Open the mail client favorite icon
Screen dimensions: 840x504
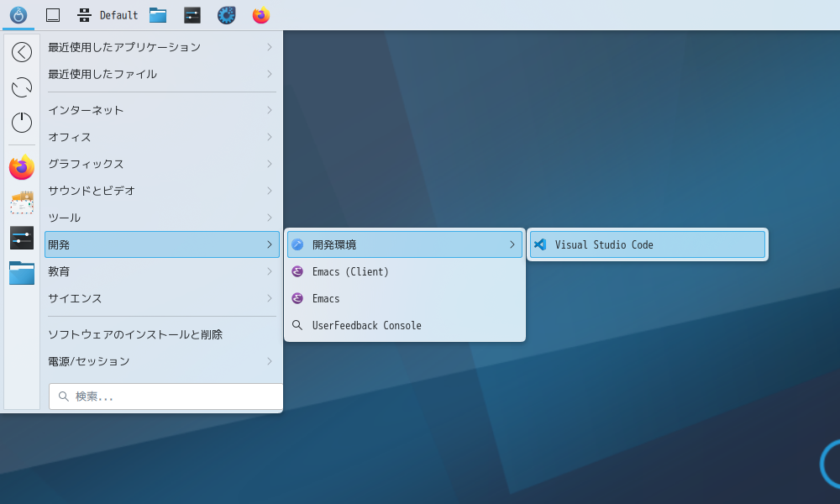coord(22,202)
